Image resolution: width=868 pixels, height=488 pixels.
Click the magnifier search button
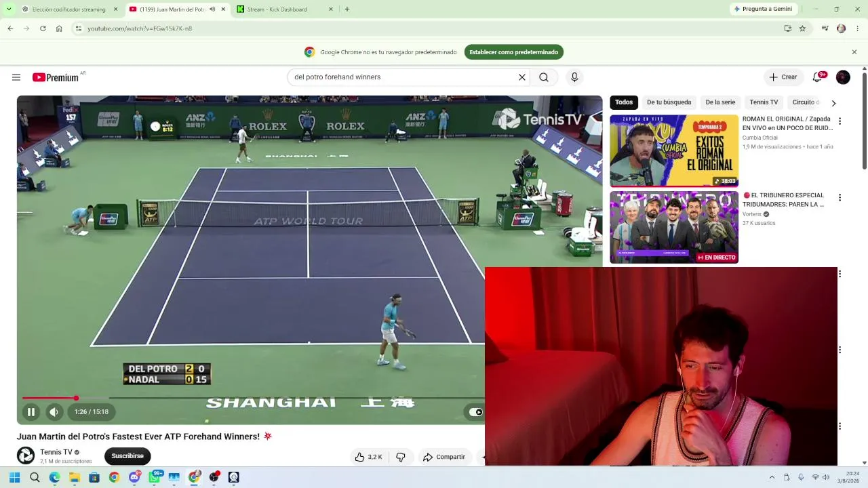click(544, 77)
